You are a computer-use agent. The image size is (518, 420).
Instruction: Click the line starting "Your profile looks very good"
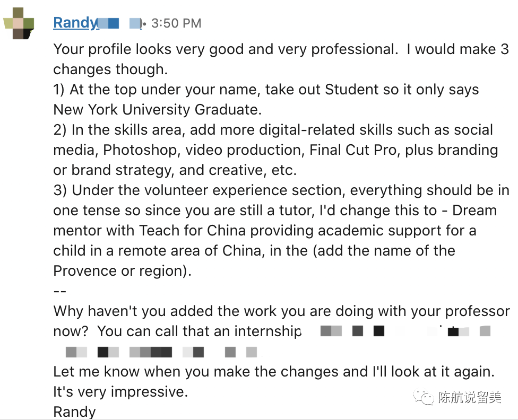pos(281,49)
